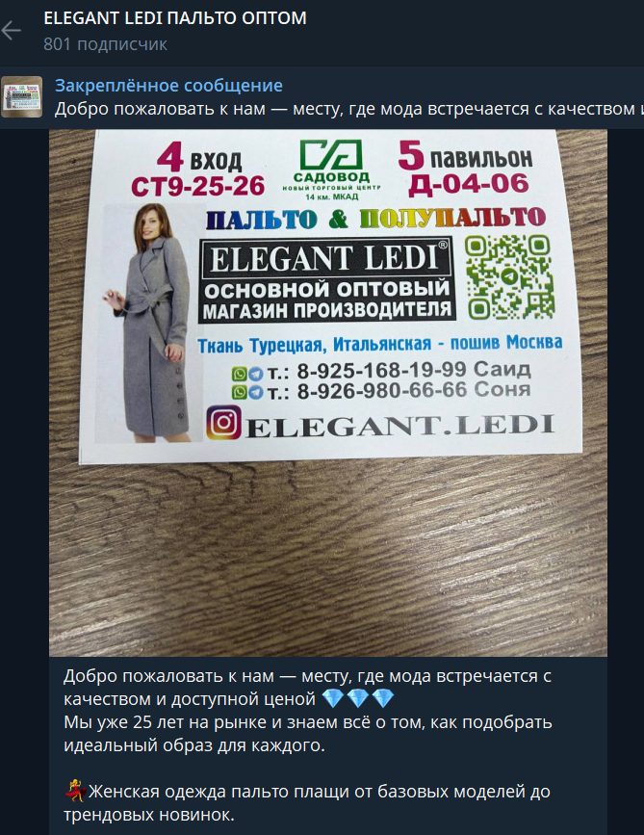Viewport: 644px width, 835px height.
Task: Jump to pinned message preview text
Action: 348,109
